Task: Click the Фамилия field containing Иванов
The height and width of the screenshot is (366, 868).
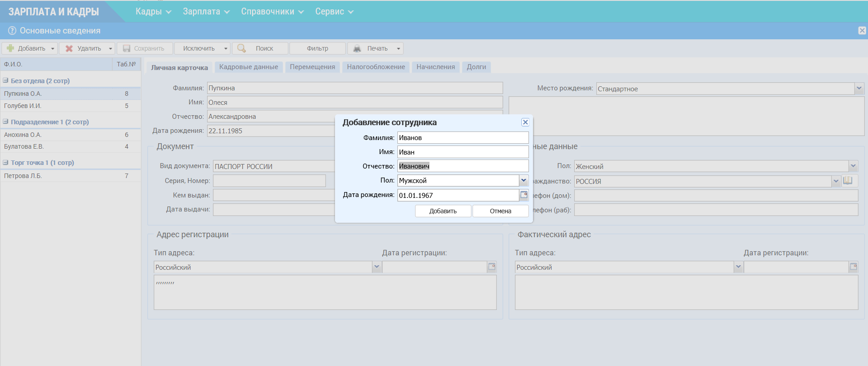Action: (462, 138)
